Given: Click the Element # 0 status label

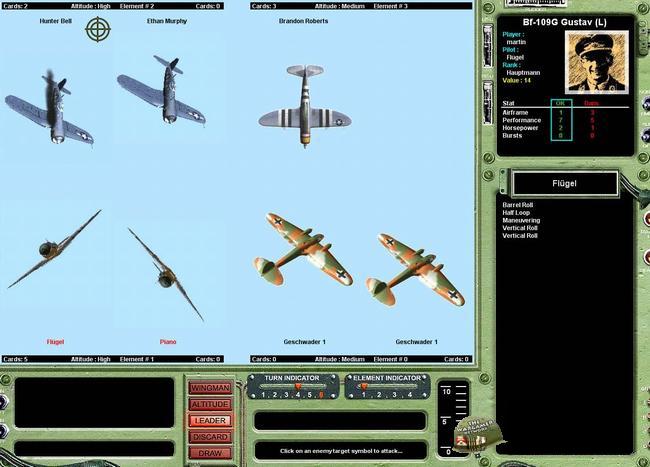Looking at the screenshot, I should tap(390, 359).
